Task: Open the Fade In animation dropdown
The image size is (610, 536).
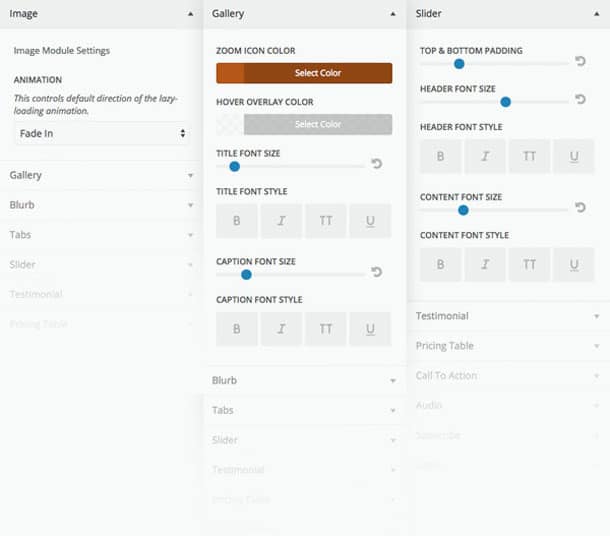Action: pos(101,132)
